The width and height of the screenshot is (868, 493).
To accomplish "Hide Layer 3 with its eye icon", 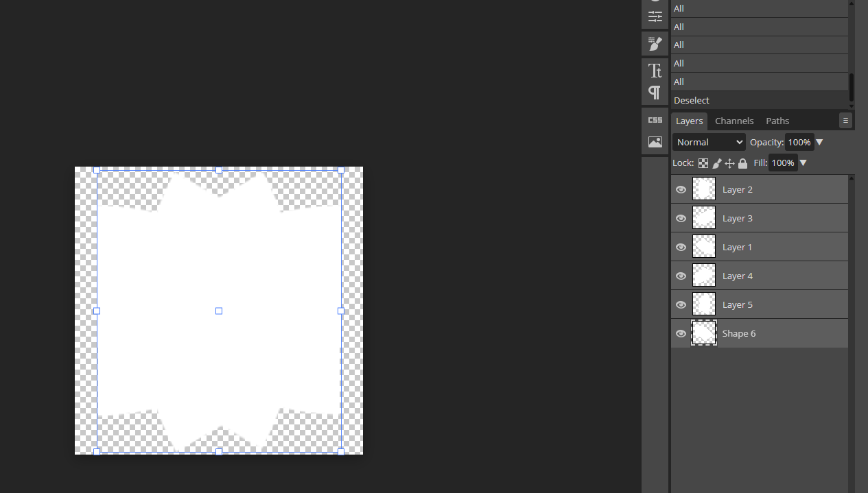I will (x=681, y=219).
